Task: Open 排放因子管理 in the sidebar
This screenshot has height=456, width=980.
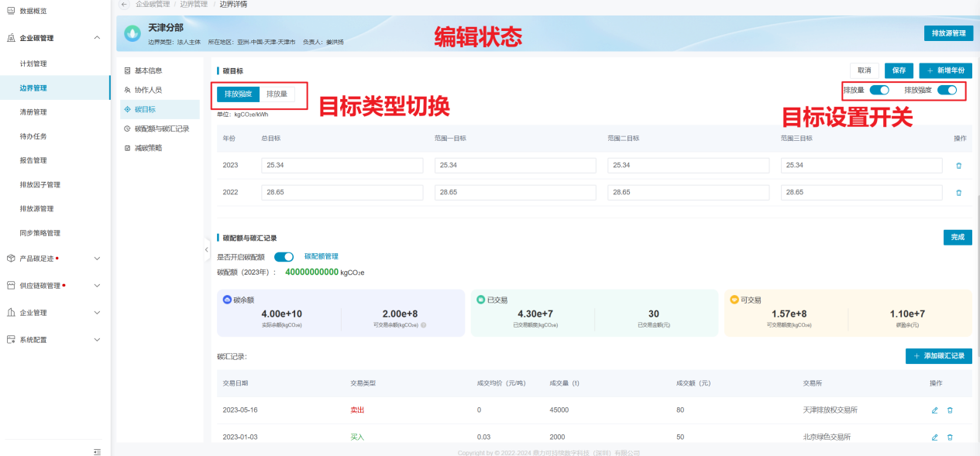Action: [40, 185]
